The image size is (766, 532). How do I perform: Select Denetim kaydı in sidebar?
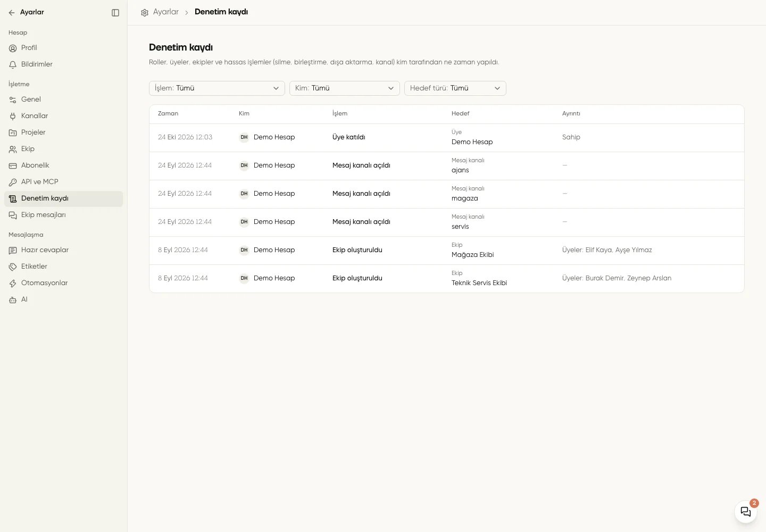(x=63, y=198)
